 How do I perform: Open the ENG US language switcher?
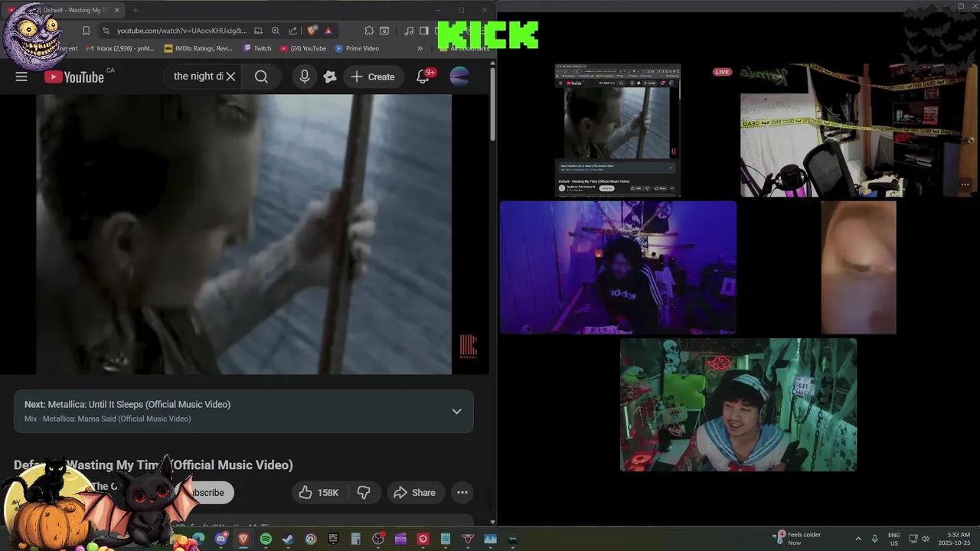tap(894, 539)
